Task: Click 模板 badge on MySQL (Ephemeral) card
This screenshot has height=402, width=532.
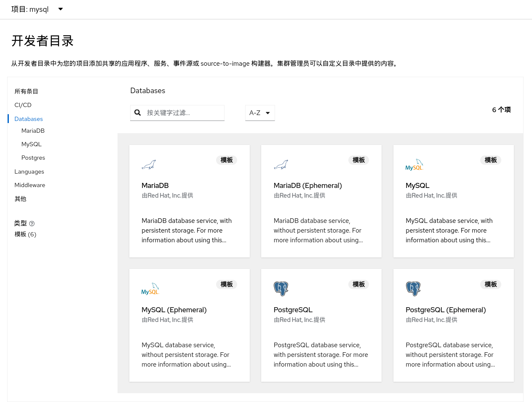Action: [227, 284]
